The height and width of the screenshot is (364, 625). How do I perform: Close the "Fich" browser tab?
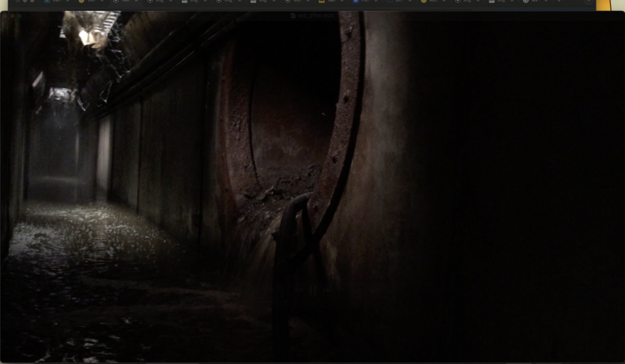point(376,1)
